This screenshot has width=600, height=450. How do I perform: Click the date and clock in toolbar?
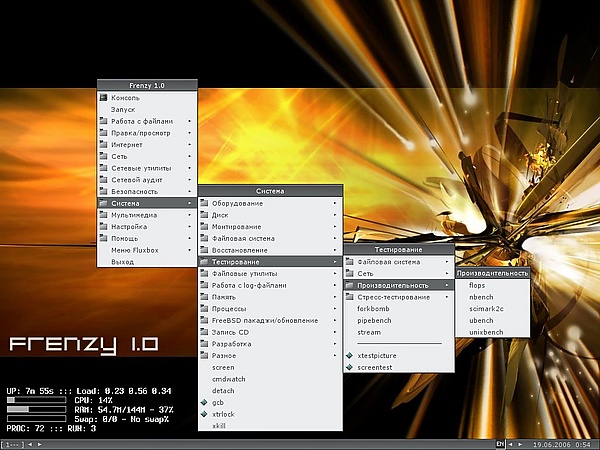tap(567, 443)
